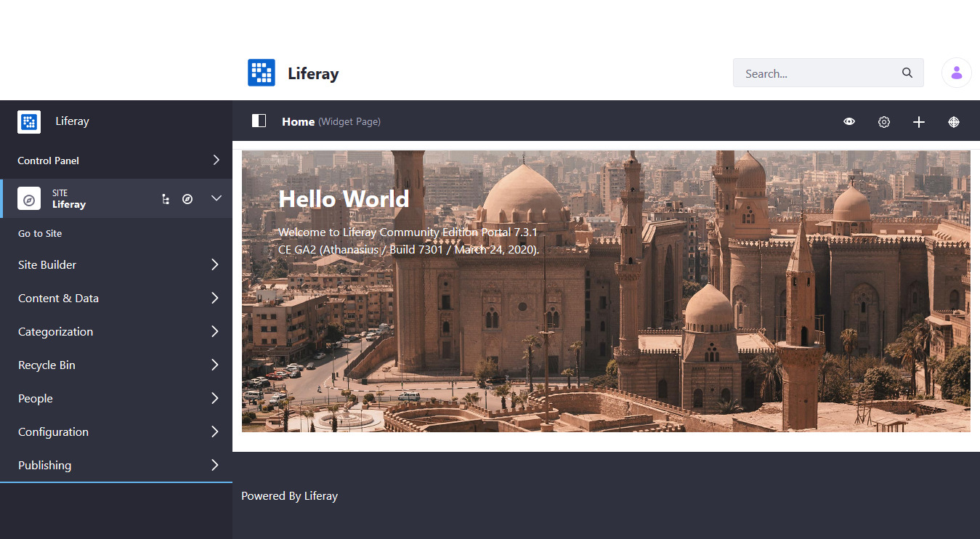Click the Go to Site link
Screen dimensions: 980x539
coord(40,234)
